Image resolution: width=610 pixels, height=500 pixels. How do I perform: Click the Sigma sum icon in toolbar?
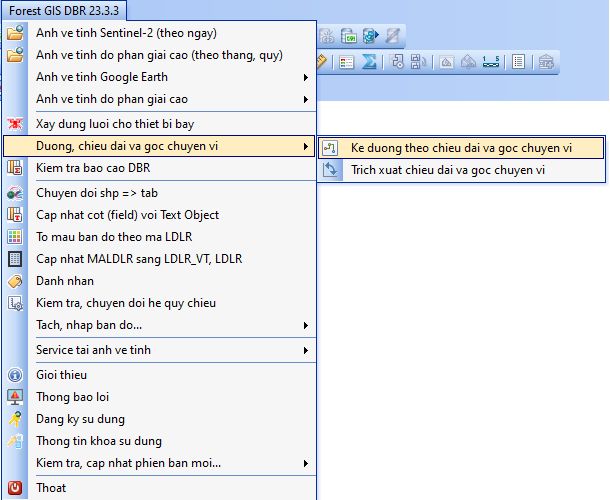point(369,61)
